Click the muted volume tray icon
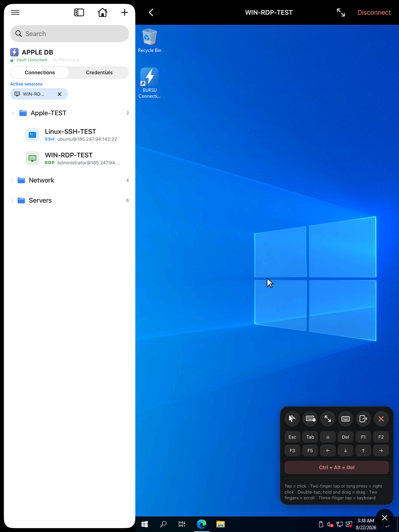Screen dimensions: 399x532 [x=330, y=524]
